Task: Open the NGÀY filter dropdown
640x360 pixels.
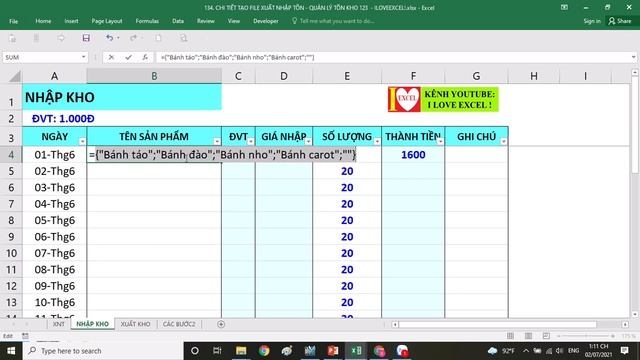Action: pos(82,141)
